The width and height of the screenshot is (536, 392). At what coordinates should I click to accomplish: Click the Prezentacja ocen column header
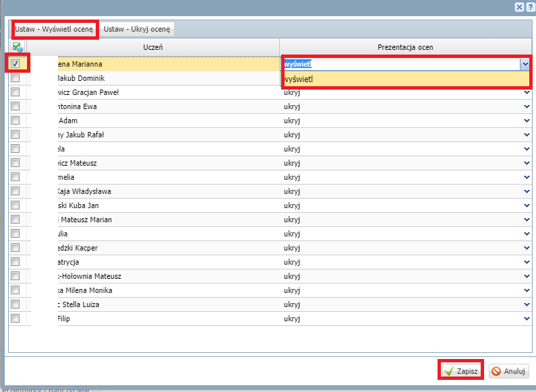[405, 47]
